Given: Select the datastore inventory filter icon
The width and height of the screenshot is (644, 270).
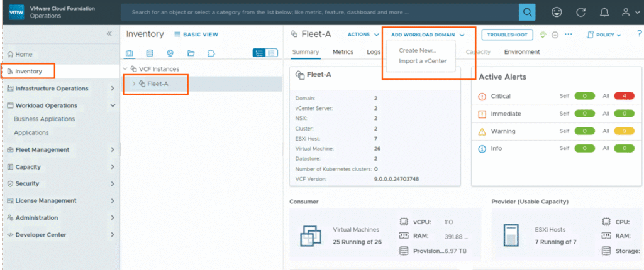Looking at the screenshot, I should [150, 53].
